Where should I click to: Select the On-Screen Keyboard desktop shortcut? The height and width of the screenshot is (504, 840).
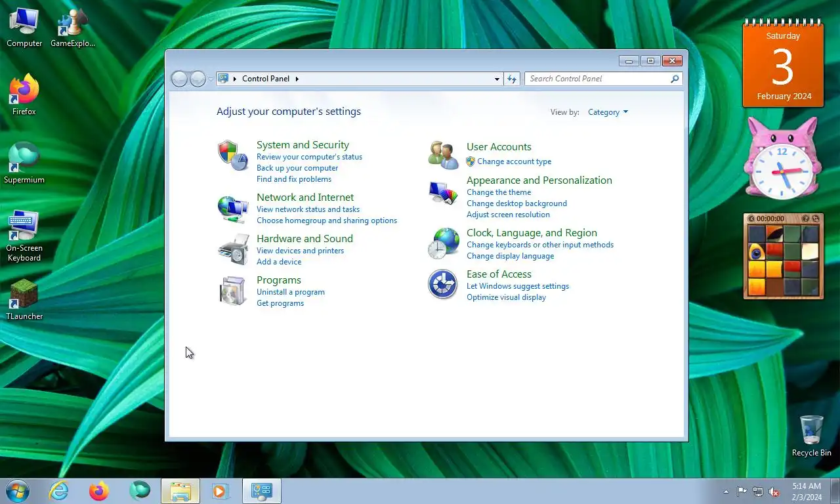24,236
